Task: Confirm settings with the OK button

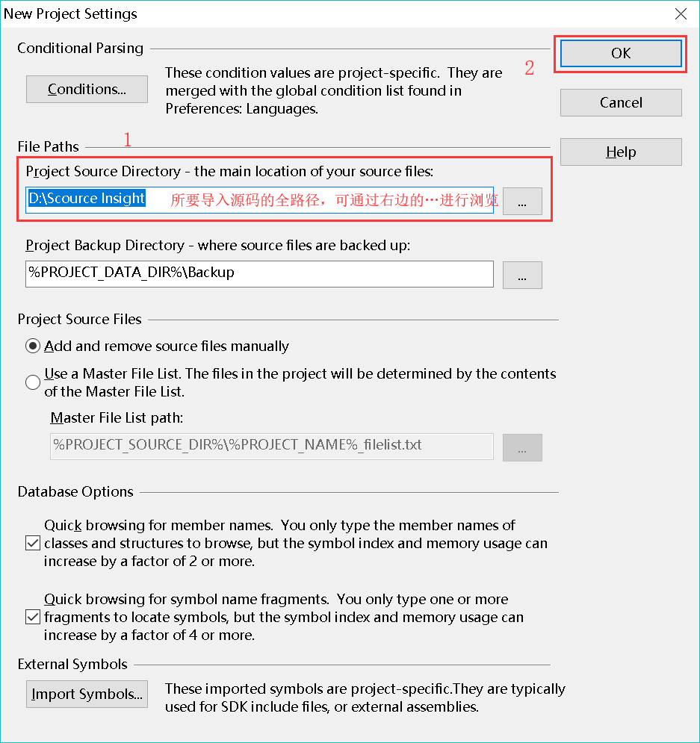Action: [621, 53]
